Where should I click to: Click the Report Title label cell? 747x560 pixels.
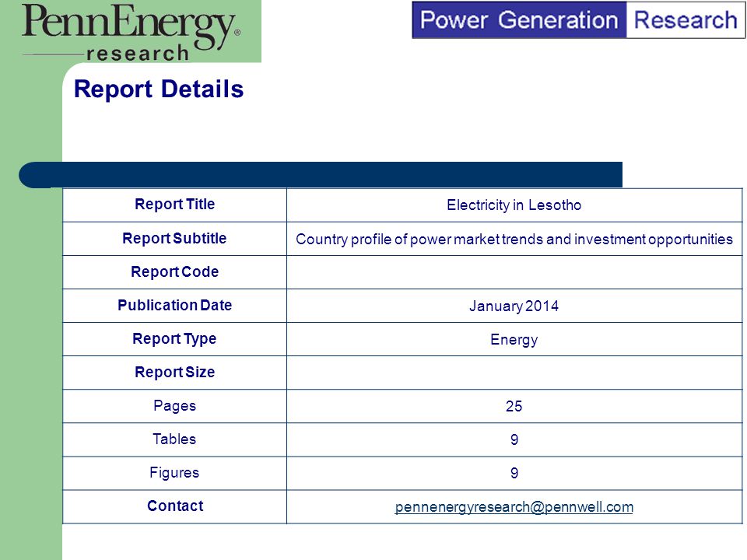(x=175, y=205)
